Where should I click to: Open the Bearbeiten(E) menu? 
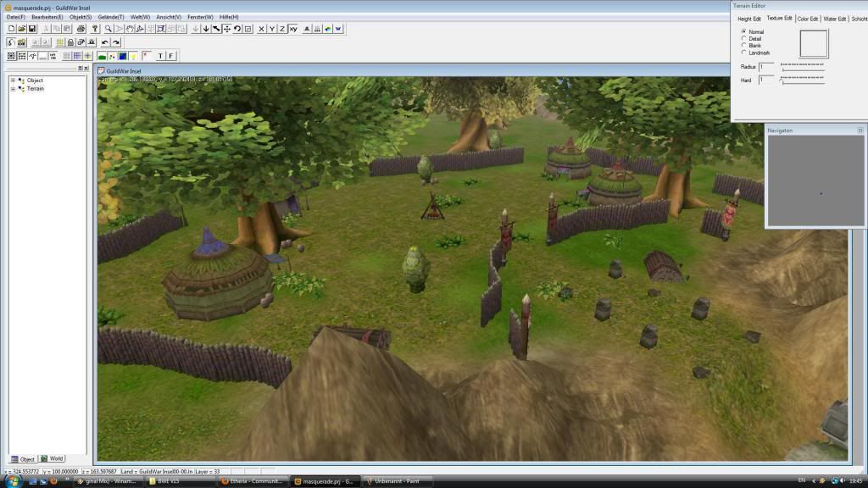pyautogui.click(x=47, y=17)
